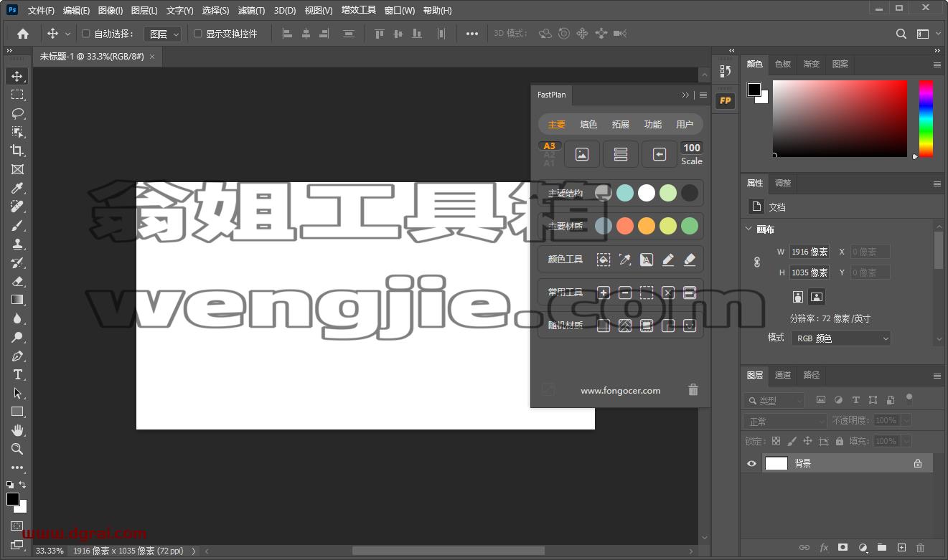The height and width of the screenshot is (560, 948).
Task: Click the FastPlan trash icon
Action: (x=693, y=390)
